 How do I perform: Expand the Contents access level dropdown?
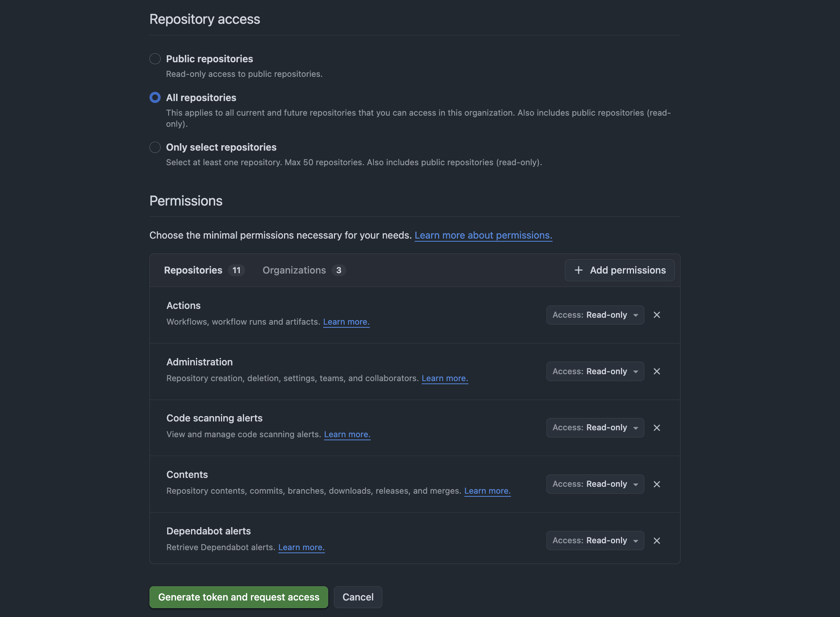pos(595,484)
